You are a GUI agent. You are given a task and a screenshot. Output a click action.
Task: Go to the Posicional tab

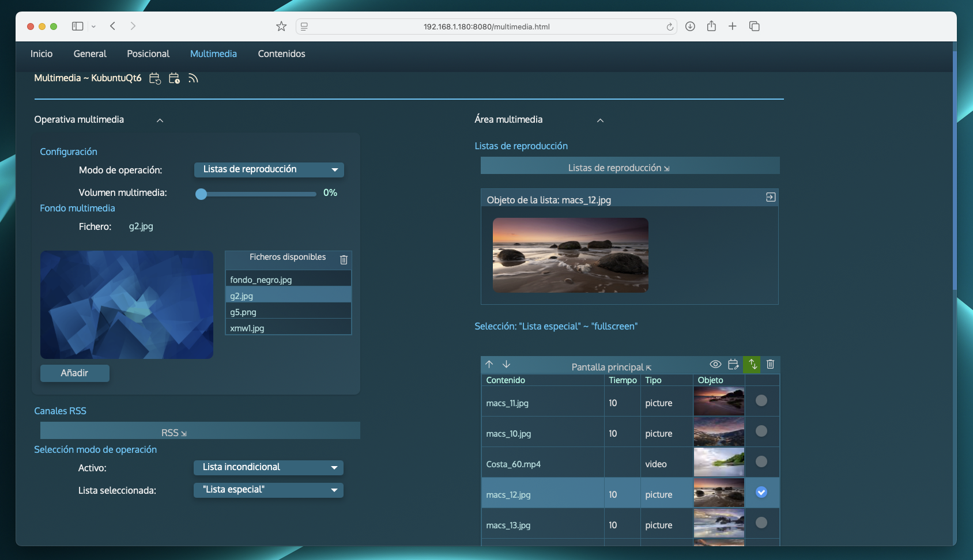148,54
